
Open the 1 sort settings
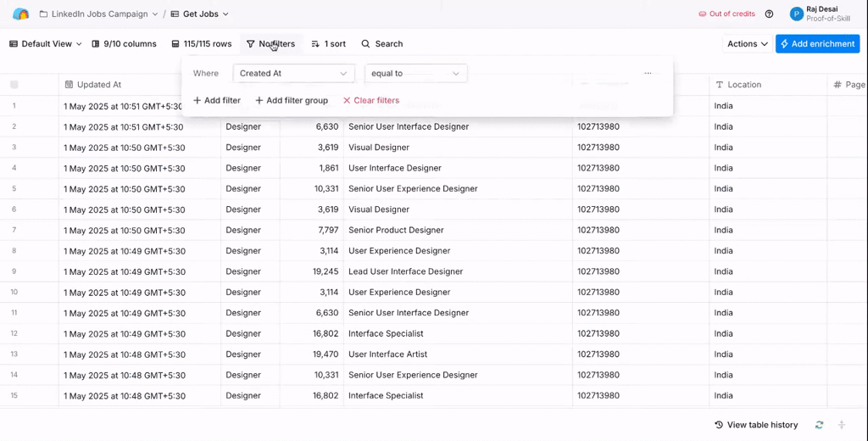(328, 44)
